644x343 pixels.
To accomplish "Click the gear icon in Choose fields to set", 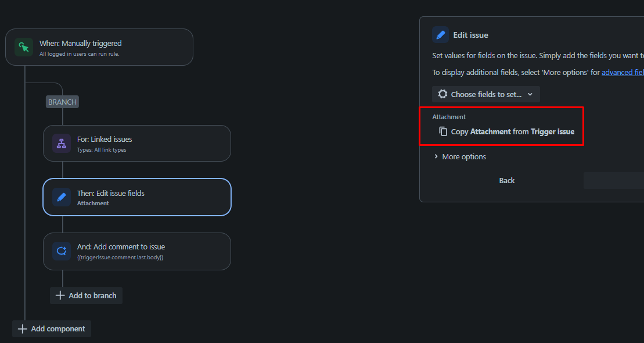I will tap(442, 94).
